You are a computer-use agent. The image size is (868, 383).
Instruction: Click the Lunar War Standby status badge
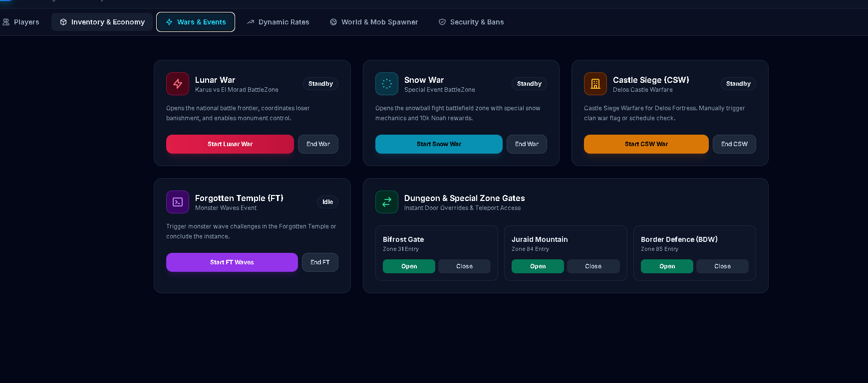tap(320, 84)
